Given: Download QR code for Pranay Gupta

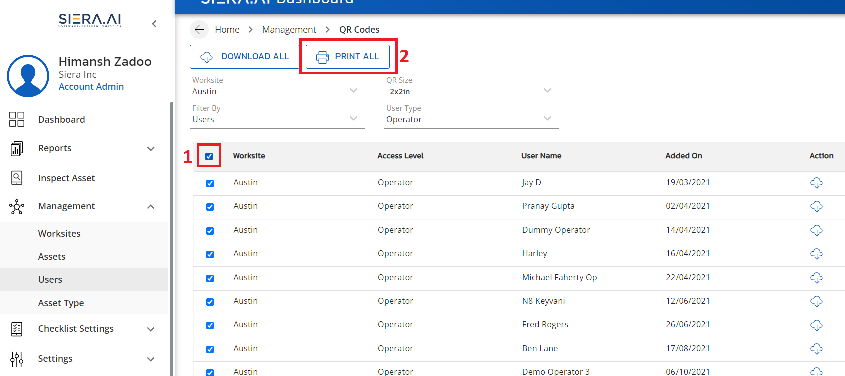Looking at the screenshot, I should (x=816, y=206).
